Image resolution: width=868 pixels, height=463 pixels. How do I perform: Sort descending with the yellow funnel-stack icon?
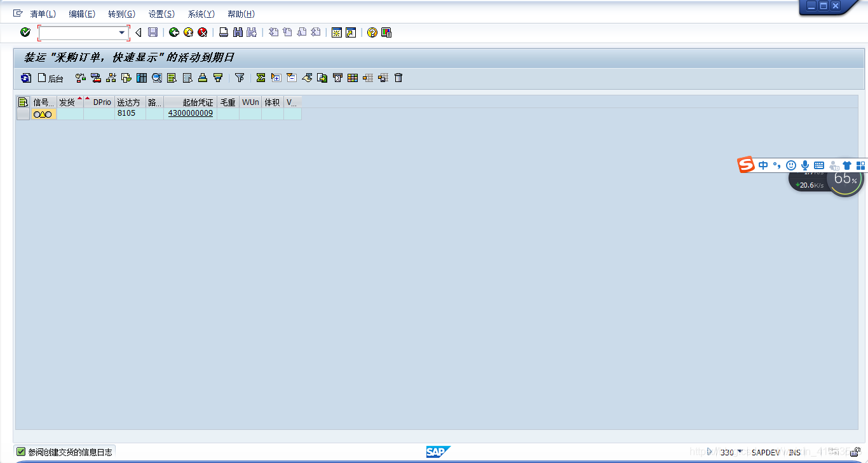point(218,78)
